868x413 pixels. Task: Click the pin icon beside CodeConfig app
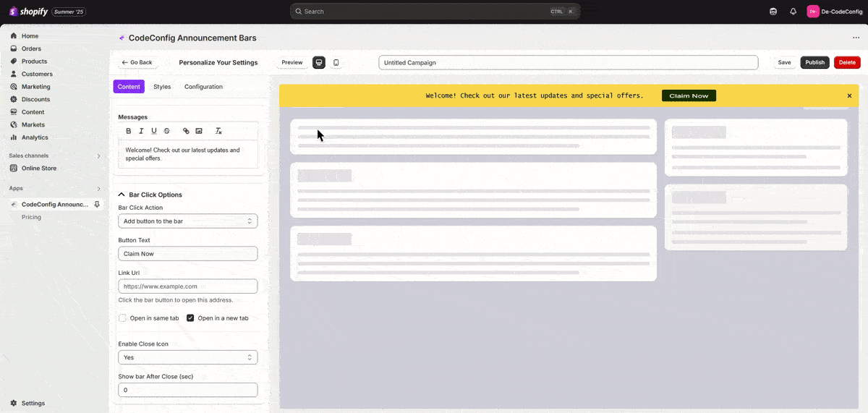[x=98, y=205]
